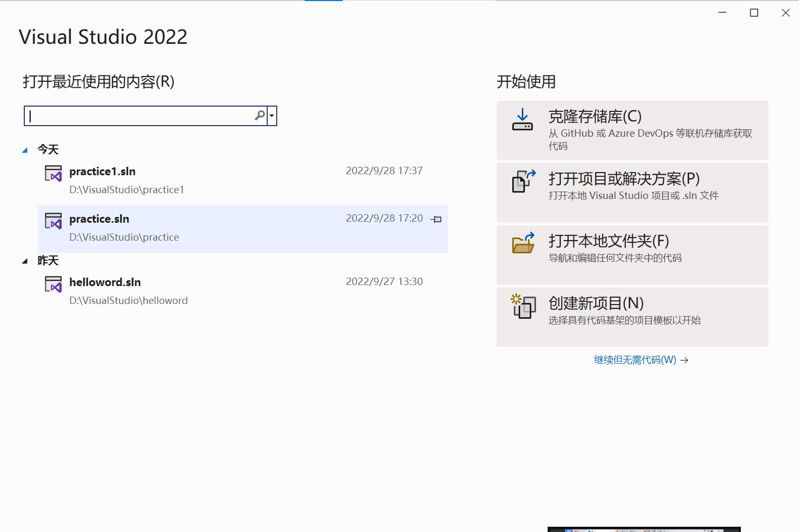Click the helloword.sln solution icon
799x532 pixels.
53,284
